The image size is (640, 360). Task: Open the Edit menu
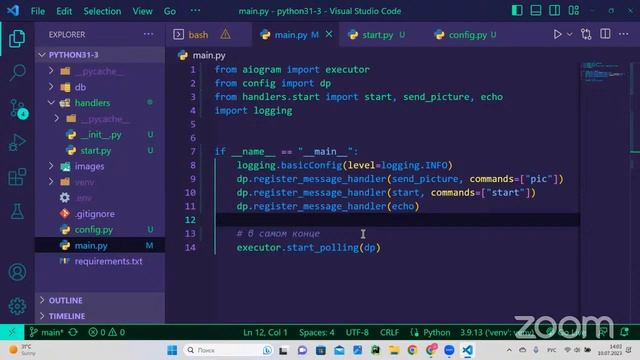(64, 11)
